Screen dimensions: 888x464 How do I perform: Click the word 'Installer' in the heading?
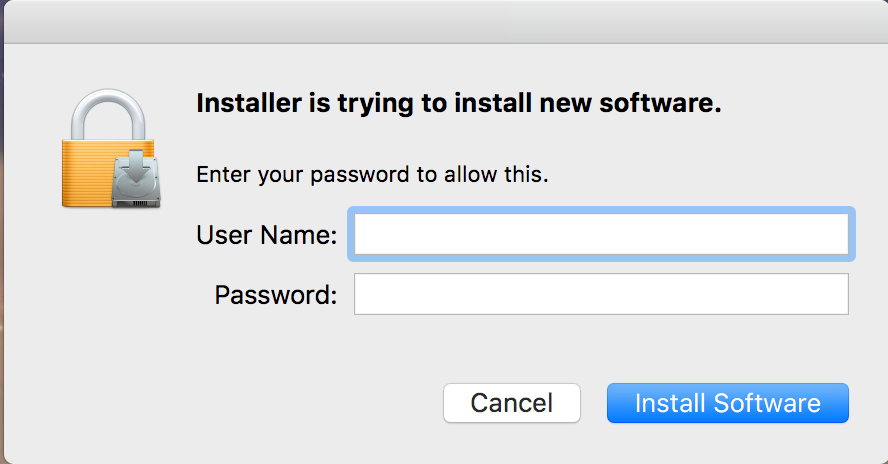249,103
